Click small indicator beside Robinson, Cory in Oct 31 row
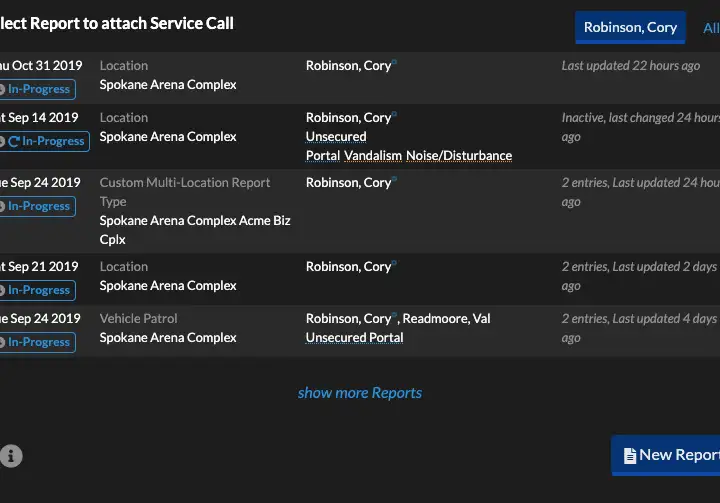Image resolution: width=720 pixels, height=503 pixels. [394, 62]
